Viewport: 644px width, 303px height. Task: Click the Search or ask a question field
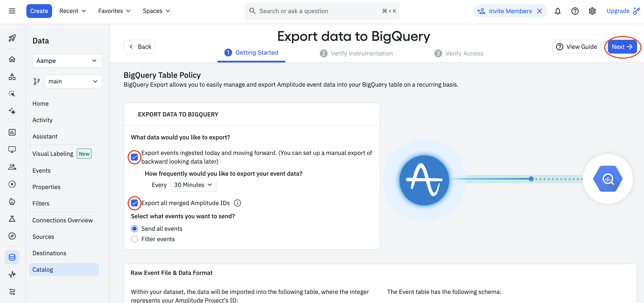[294, 11]
